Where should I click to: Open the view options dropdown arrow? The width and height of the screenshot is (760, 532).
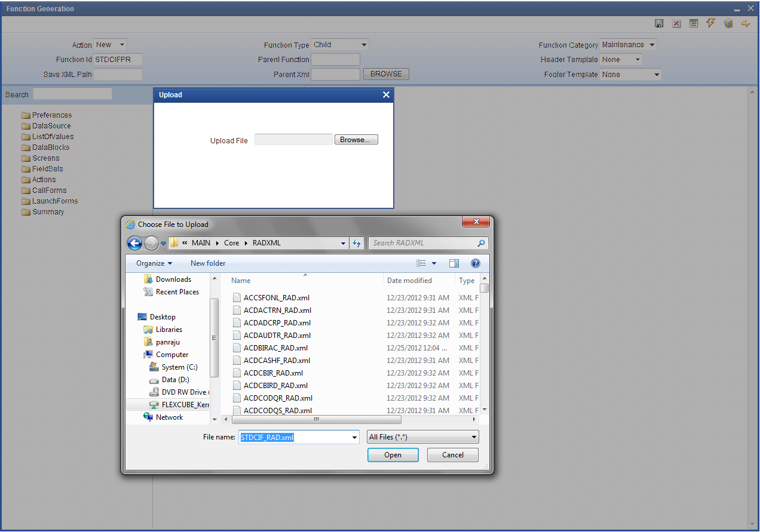pos(434,263)
